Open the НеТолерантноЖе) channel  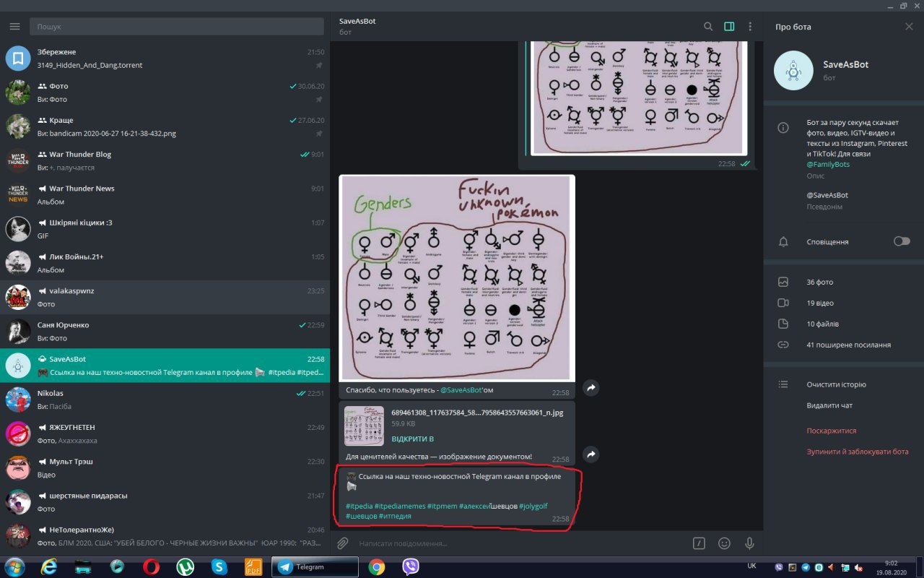pyautogui.click(x=165, y=536)
